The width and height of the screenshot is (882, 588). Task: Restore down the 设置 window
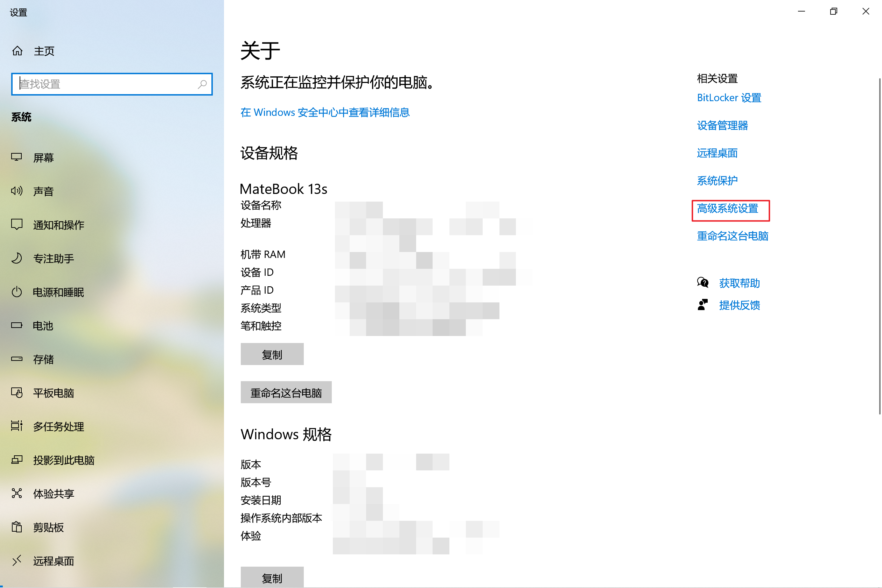coord(833,11)
